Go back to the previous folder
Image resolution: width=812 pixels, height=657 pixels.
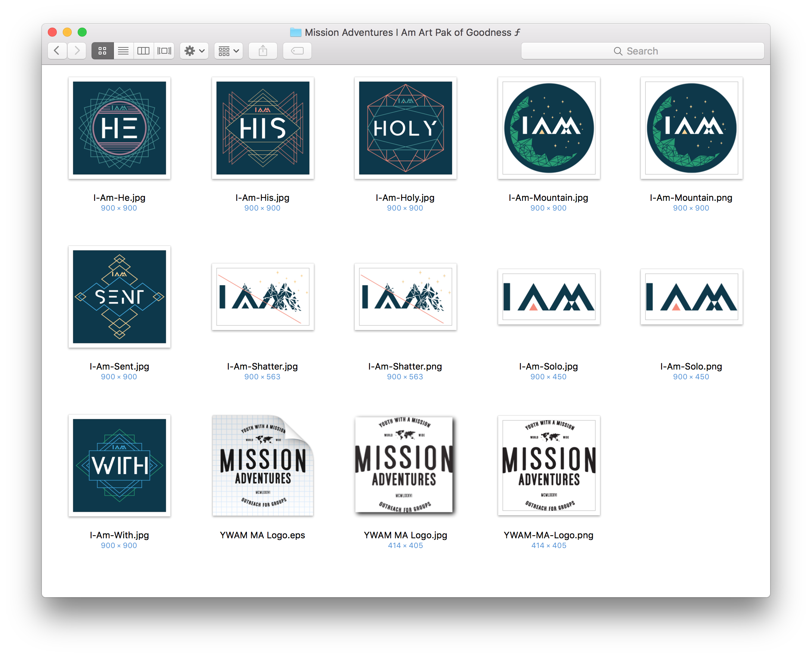57,50
